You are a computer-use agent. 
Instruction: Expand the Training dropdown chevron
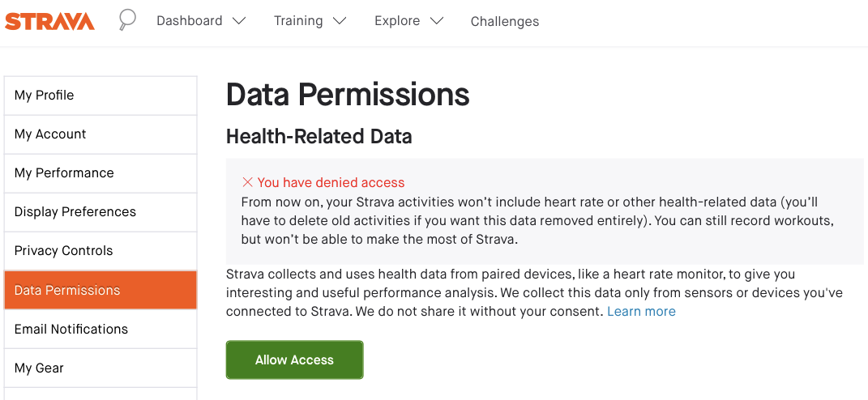[x=340, y=21]
